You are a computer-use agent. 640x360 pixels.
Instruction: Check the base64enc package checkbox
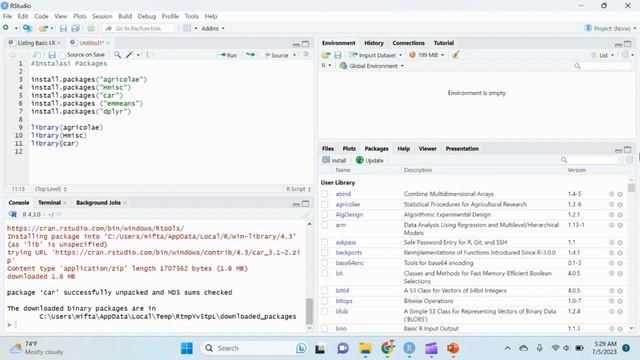(324, 263)
